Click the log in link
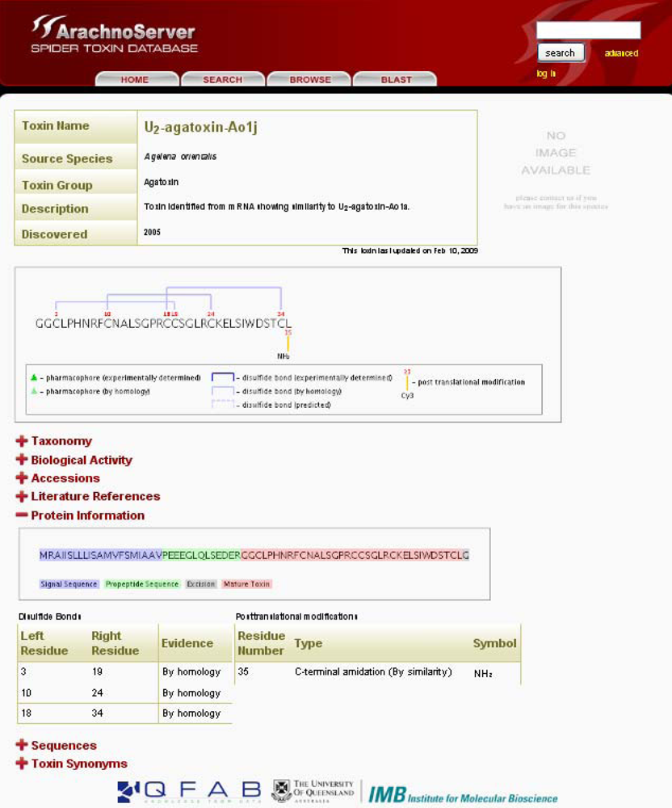This screenshot has width=672, height=808. pyautogui.click(x=546, y=74)
